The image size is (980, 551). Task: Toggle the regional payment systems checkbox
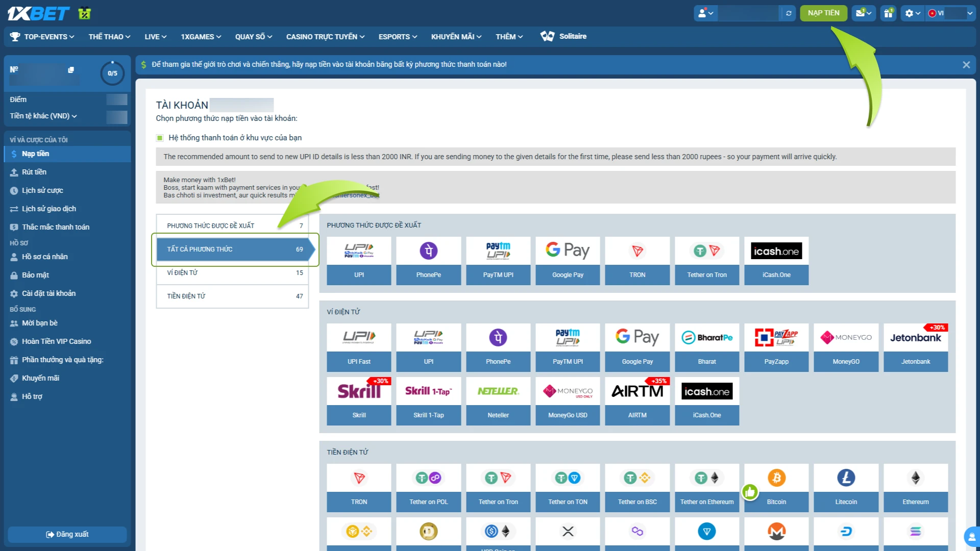[x=160, y=138]
